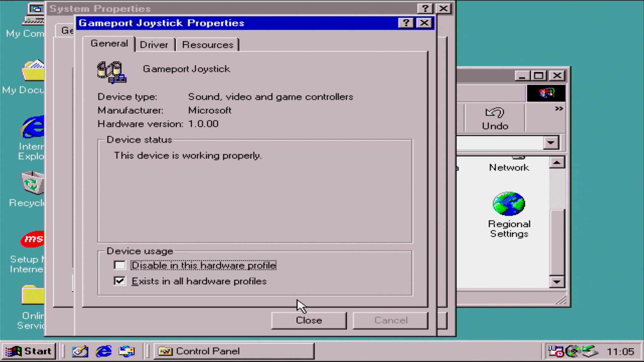Click the Gameport Joystick device icon
This screenshot has height=362, width=644.
111,72
